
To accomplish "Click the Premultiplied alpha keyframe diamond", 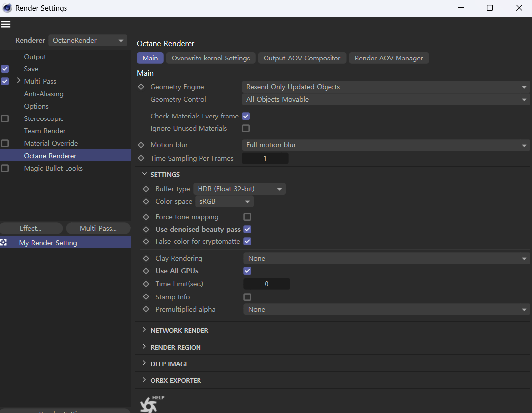I will [146, 309].
